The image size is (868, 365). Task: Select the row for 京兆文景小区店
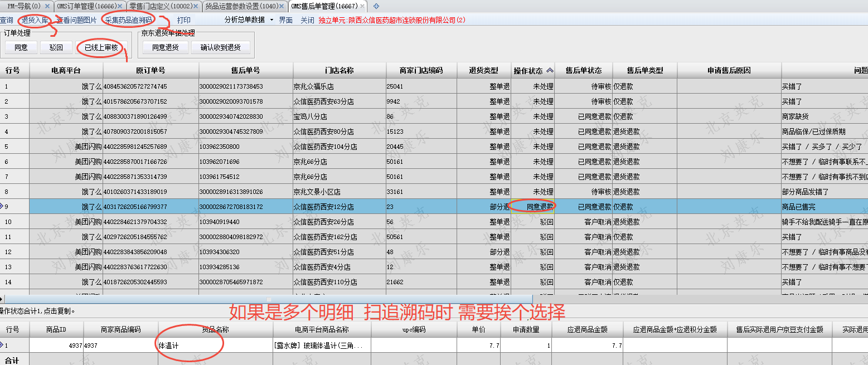(x=434, y=192)
